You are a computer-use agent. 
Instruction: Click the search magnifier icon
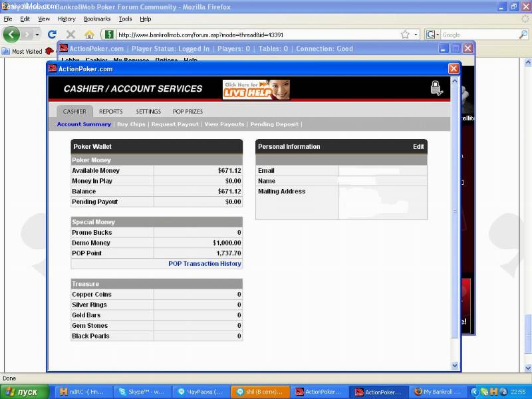[523, 35]
